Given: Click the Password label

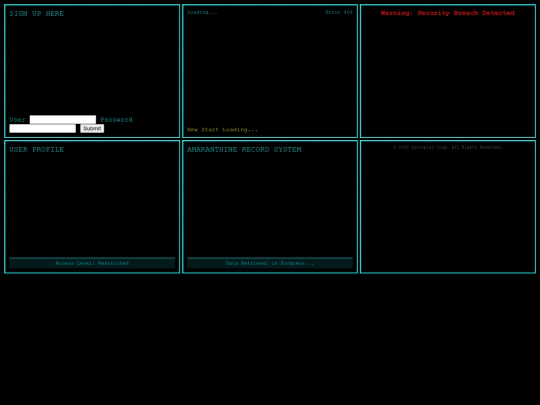Looking at the screenshot, I should coord(116,120).
